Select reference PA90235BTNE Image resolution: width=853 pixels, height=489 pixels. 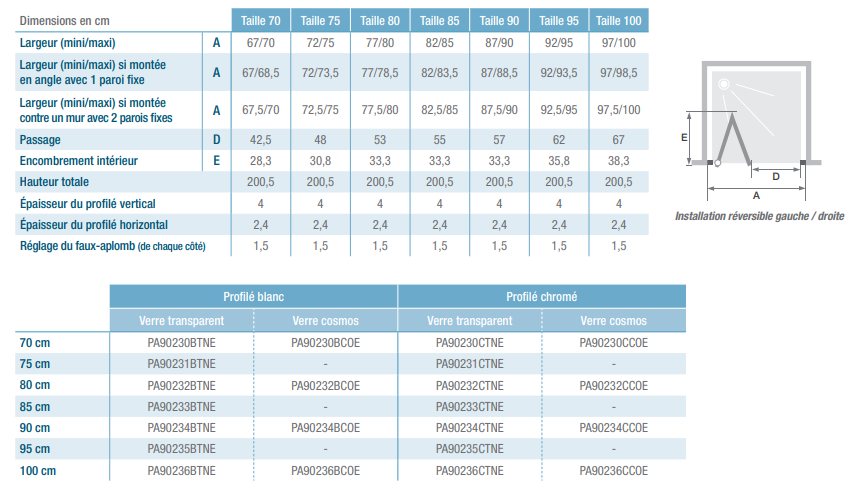(182, 449)
